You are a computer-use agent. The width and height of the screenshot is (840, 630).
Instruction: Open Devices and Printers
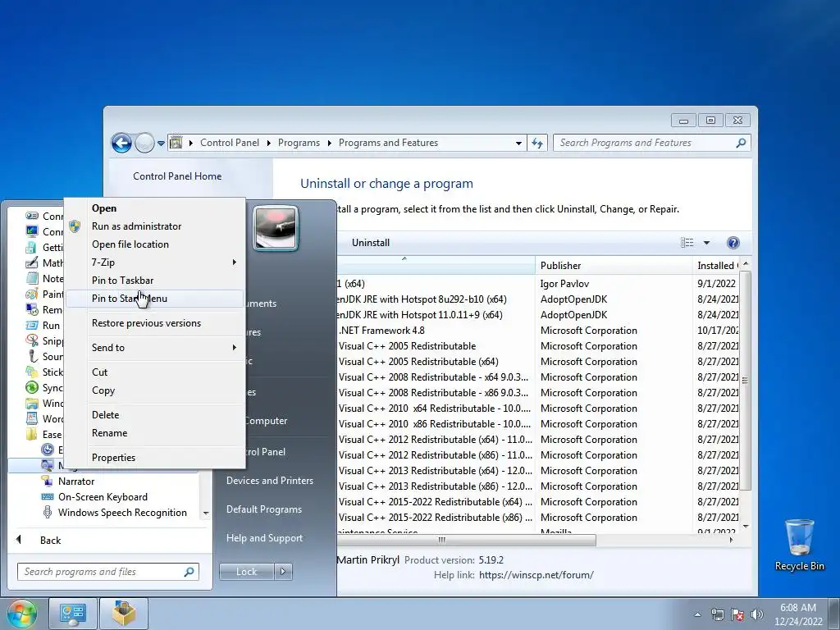270,481
